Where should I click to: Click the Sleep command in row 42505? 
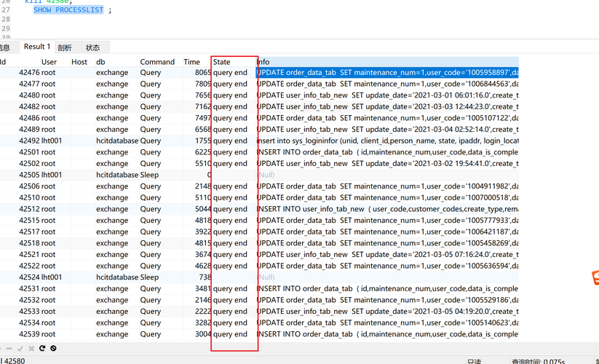[x=149, y=175]
